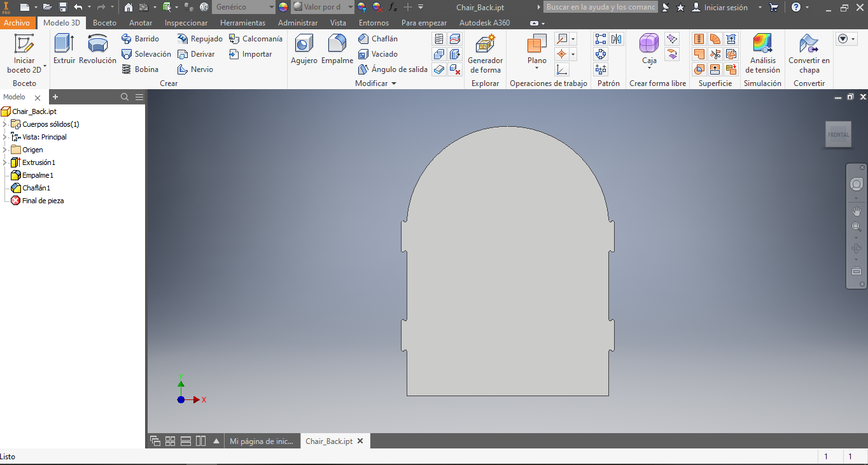Expand the Extrusión1 feature node

(5, 162)
